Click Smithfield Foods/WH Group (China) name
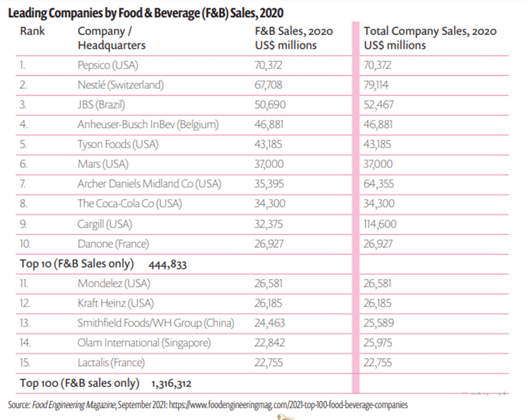The height and width of the screenshot is (420, 529). (x=155, y=323)
